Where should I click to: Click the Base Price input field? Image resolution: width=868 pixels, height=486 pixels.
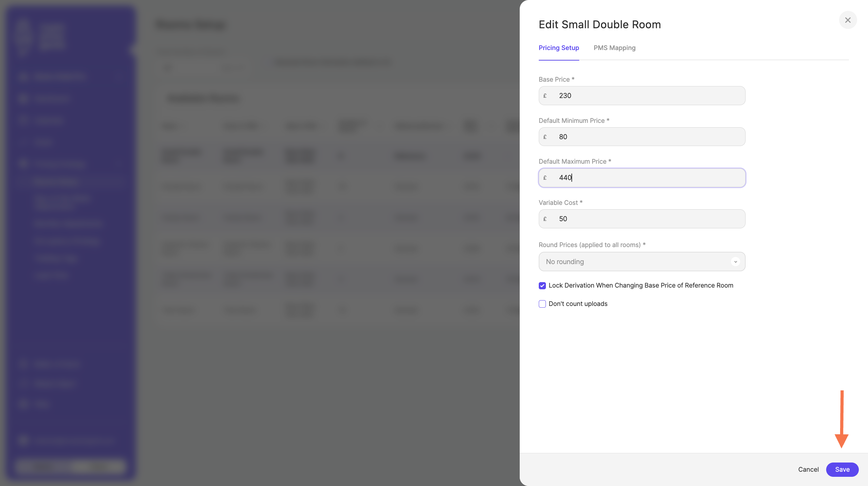click(642, 96)
